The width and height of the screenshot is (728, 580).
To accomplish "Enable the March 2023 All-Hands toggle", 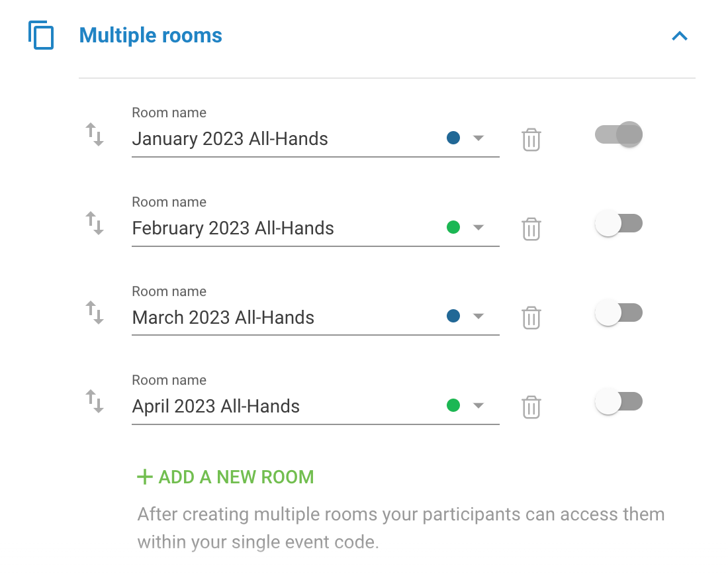I will [x=619, y=313].
